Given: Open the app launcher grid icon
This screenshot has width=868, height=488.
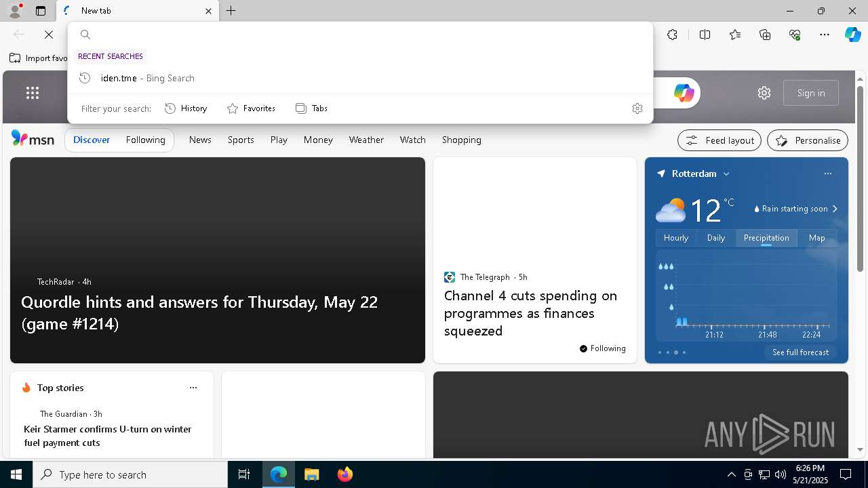Looking at the screenshot, I should pos(33,93).
